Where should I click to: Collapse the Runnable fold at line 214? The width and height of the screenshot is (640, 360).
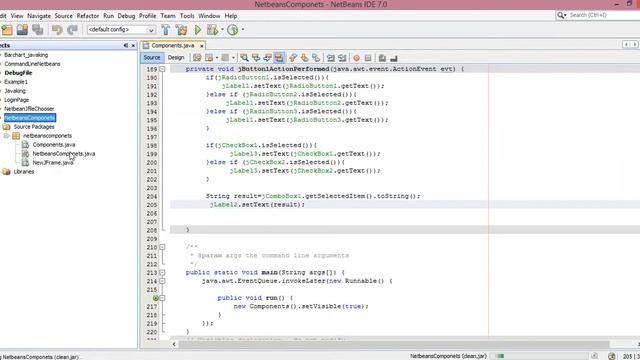[162, 281]
